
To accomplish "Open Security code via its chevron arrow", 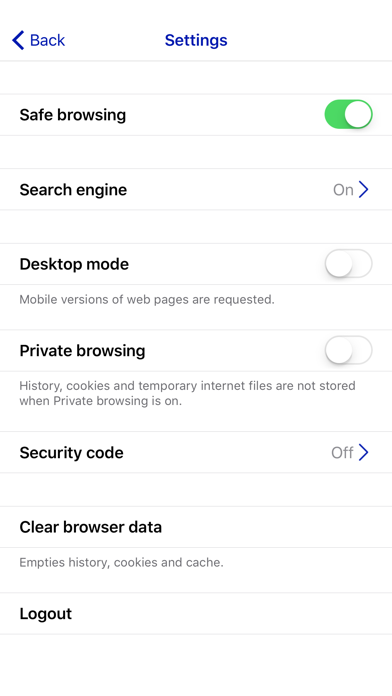I will [364, 452].
